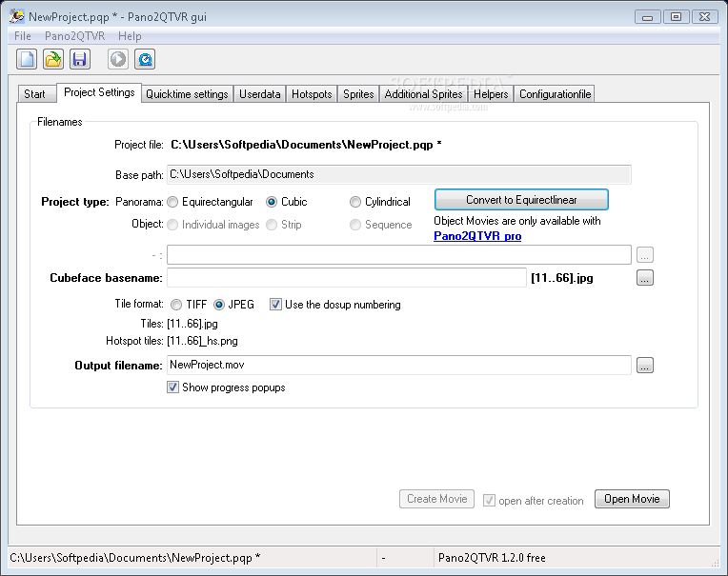Select the Project Settings tab
Screen dimensions: 728x576
click(x=99, y=92)
